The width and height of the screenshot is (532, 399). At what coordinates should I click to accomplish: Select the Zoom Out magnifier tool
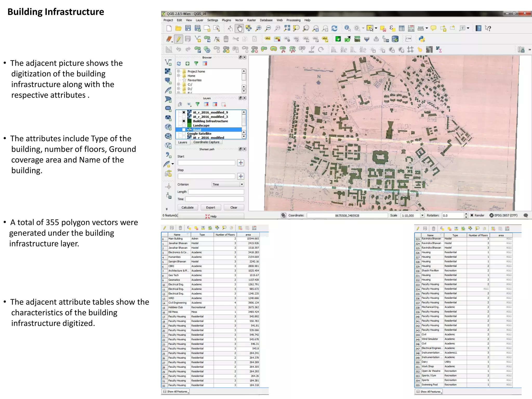tap(268, 28)
